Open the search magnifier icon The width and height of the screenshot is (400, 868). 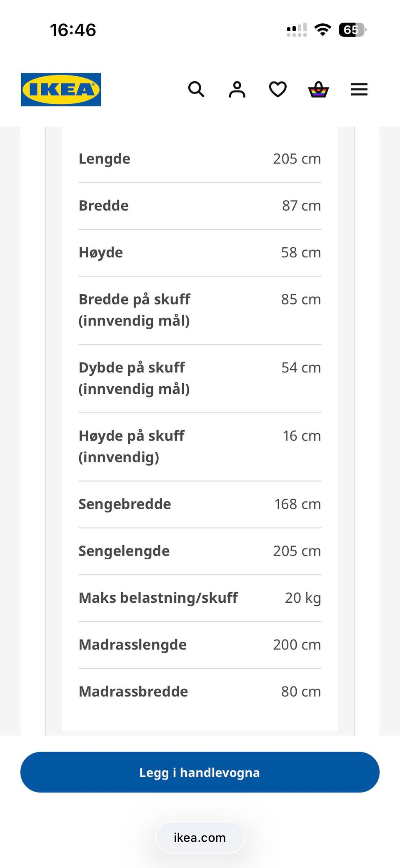pos(196,89)
